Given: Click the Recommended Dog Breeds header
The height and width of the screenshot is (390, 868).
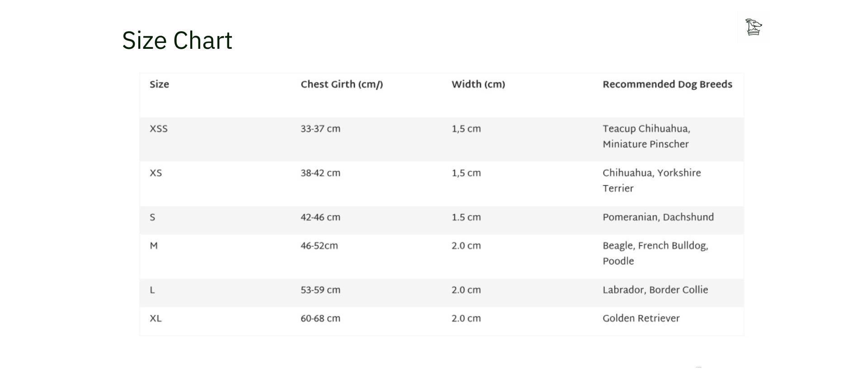Looking at the screenshot, I should tap(667, 85).
